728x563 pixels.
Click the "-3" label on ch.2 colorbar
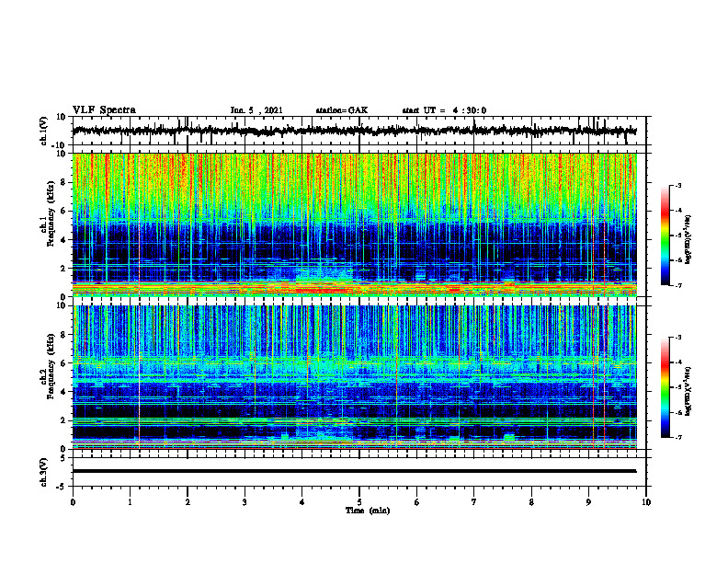677,338
